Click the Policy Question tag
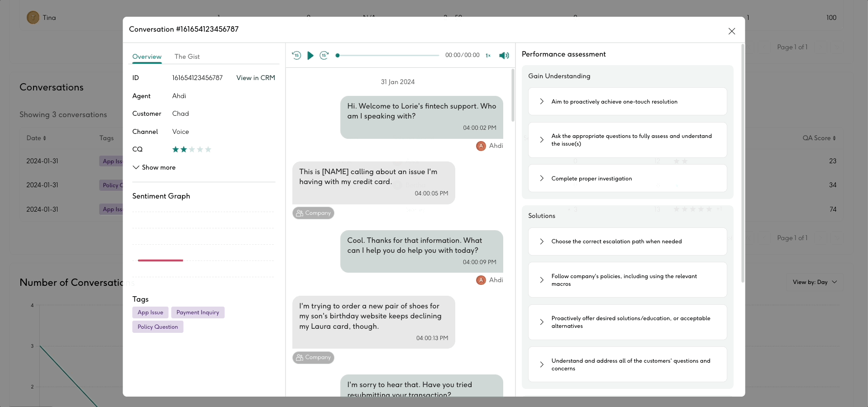This screenshot has width=868, height=407. (x=157, y=327)
